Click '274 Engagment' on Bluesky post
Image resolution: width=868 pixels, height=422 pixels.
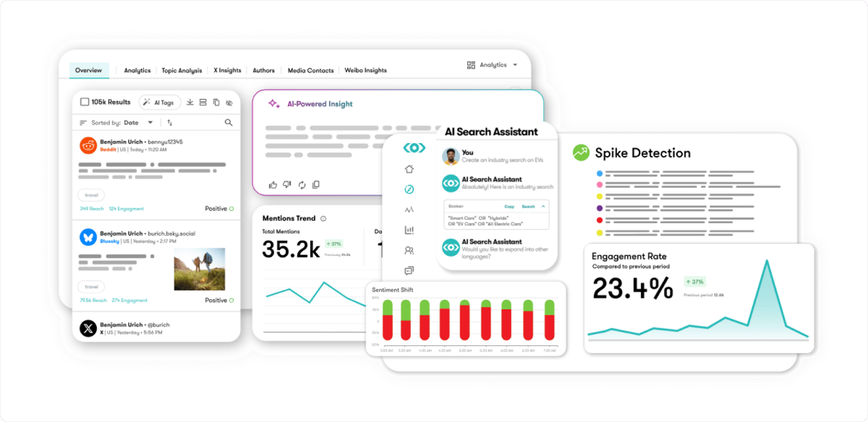click(130, 301)
